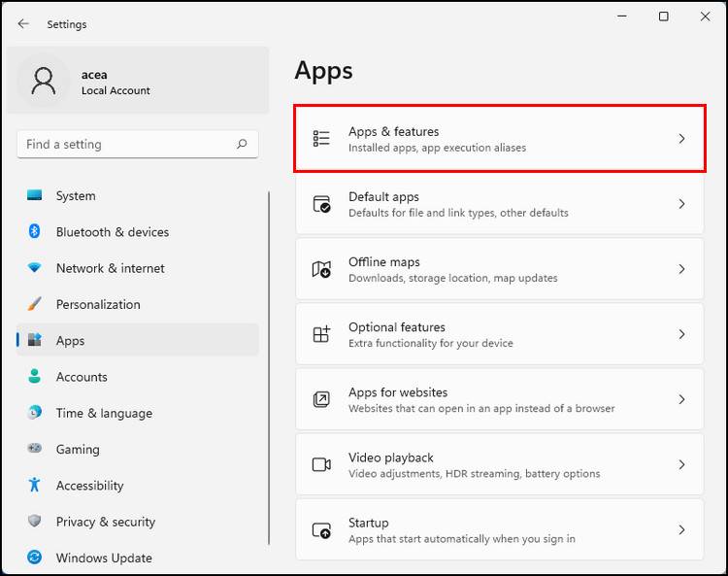Open Offline maps chevron arrow

pos(681,269)
